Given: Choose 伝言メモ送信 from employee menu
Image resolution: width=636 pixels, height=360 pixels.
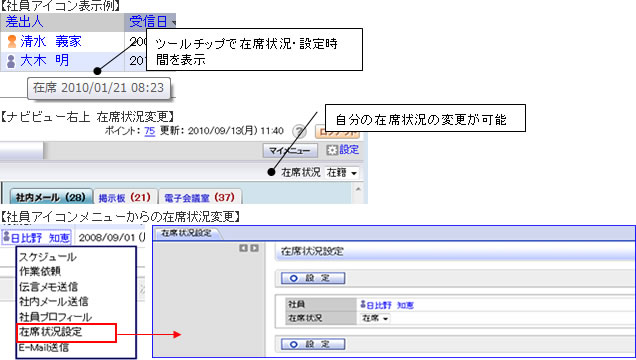Looking at the screenshot, I should tap(48, 287).
